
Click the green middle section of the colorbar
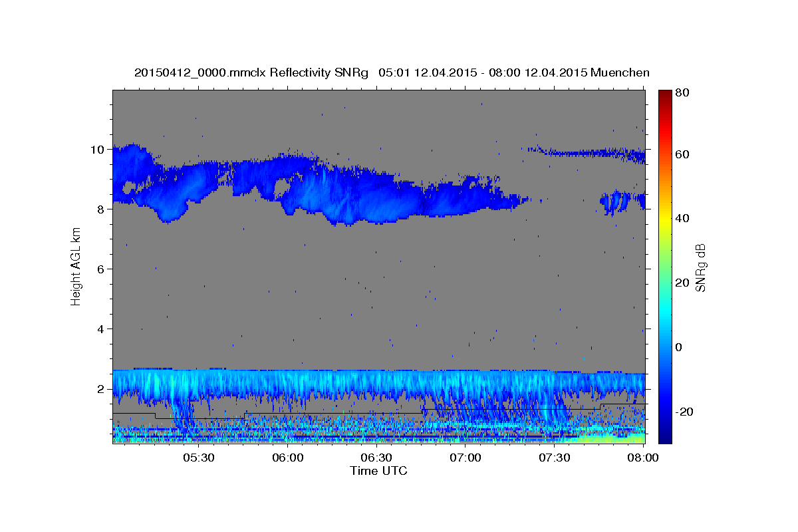coord(665,266)
